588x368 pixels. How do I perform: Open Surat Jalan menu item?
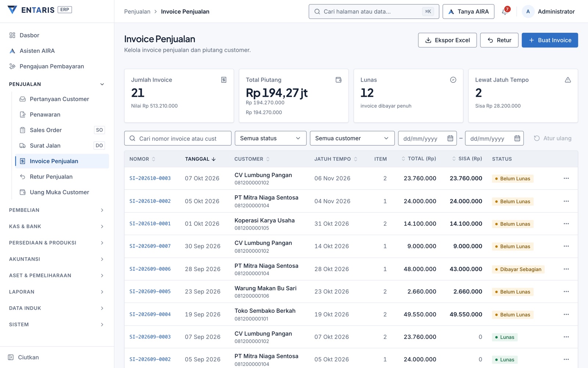click(x=62, y=146)
